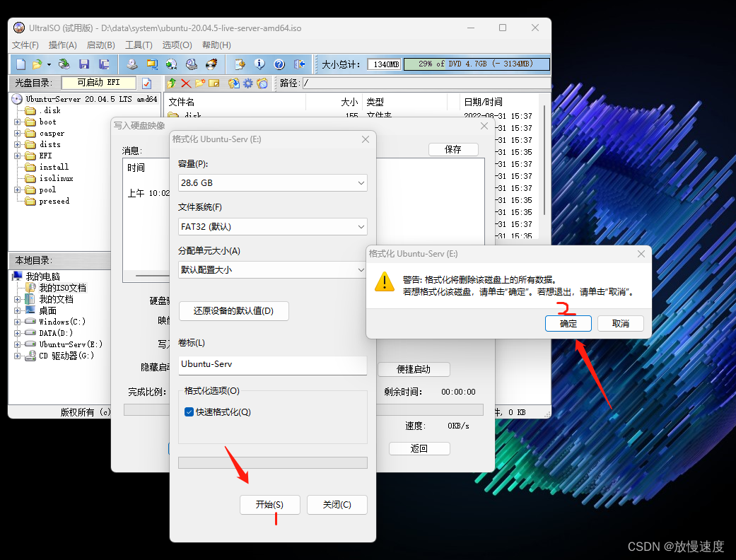Expand the Windows(C:) drive node

(18, 322)
